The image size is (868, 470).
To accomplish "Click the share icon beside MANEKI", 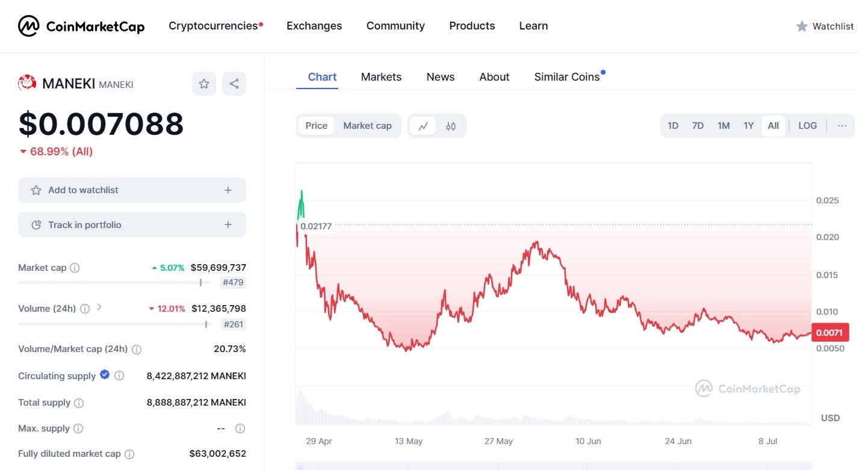I will [234, 84].
